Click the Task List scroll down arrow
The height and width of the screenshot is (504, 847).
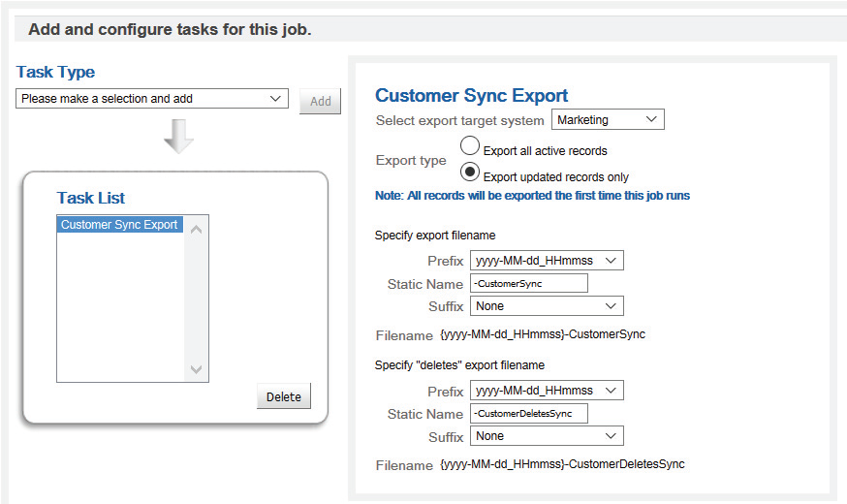coord(196,369)
